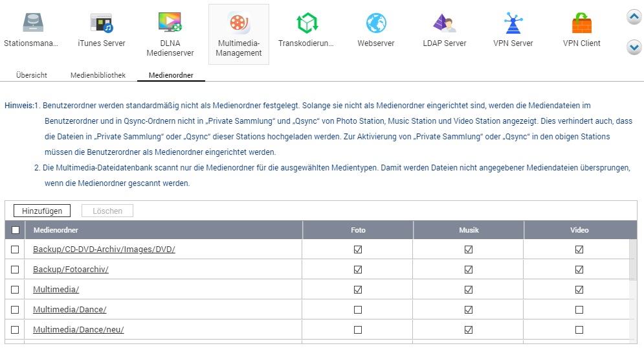The width and height of the screenshot is (644, 348).
Task: Open the iTunes Server icon
Action: pyautogui.click(x=101, y=23)
